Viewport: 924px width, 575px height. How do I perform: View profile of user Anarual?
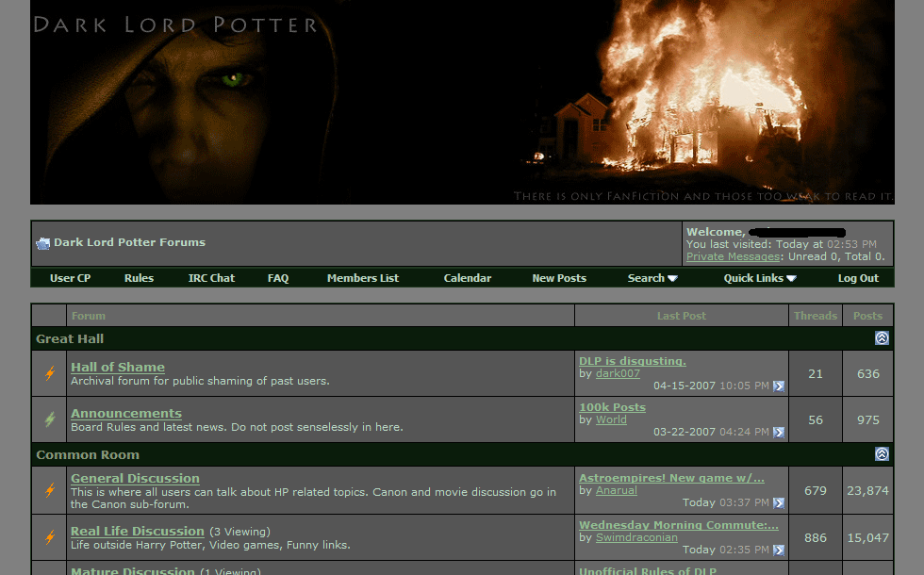(617, 490)
